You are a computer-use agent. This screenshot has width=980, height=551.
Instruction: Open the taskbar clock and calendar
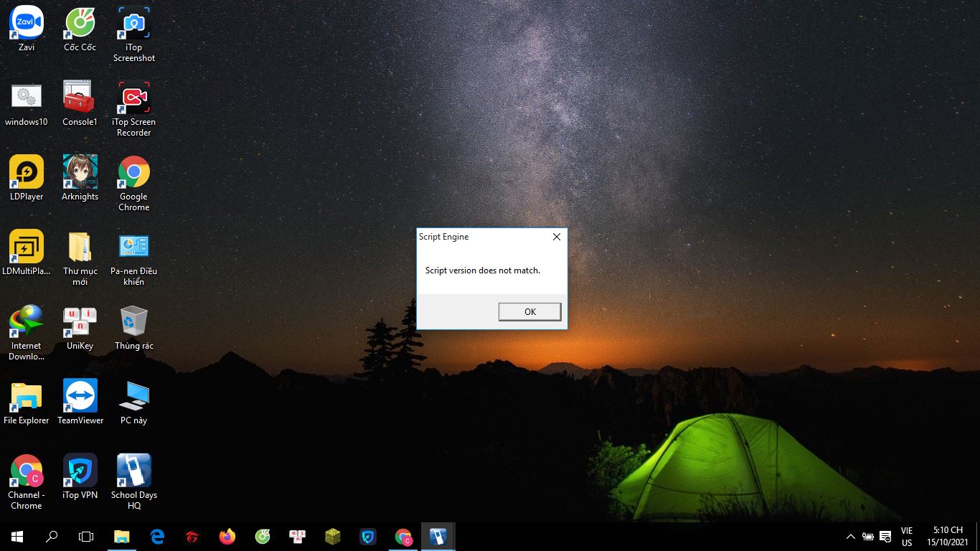point(948,536)
